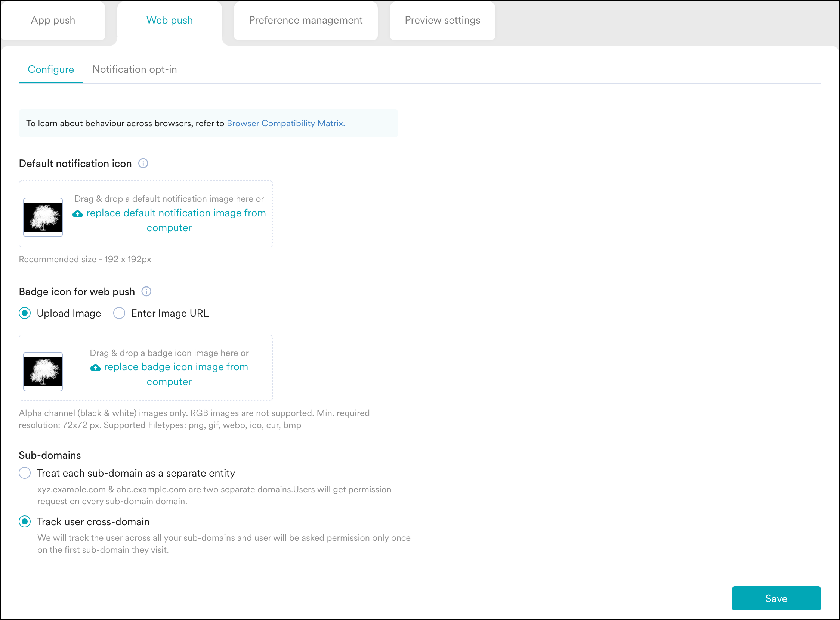The width and height of the screenshot is (840, 620).
Task: Open the Preference management tab
Action: (306, 20)
